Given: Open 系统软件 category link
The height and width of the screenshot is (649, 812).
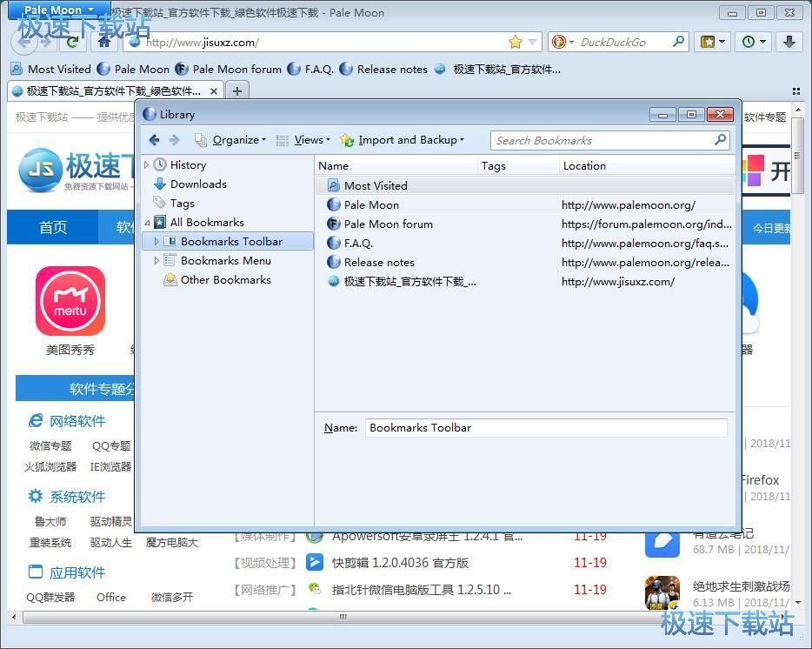Looking at the screenshot, I should tap(77, 497).
